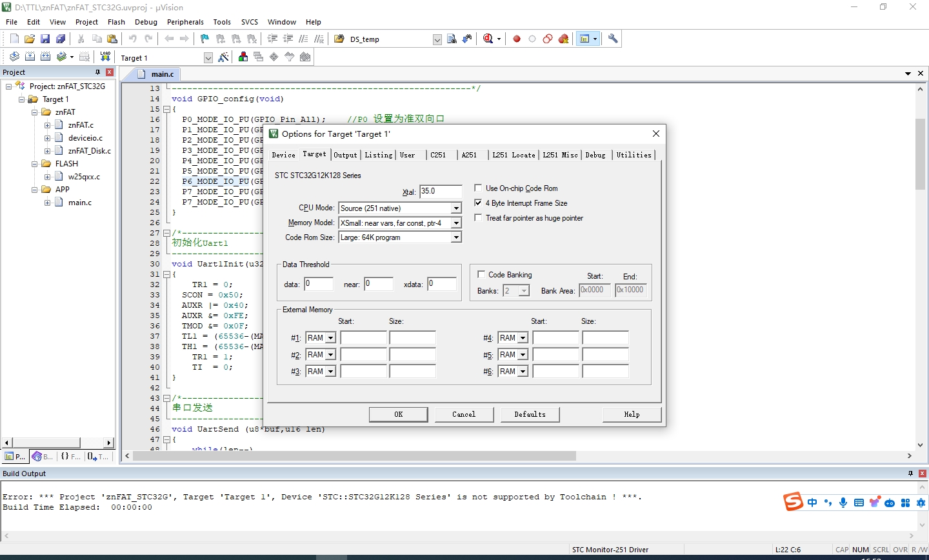Close the Build Output panel

click(x=923, y=474)
